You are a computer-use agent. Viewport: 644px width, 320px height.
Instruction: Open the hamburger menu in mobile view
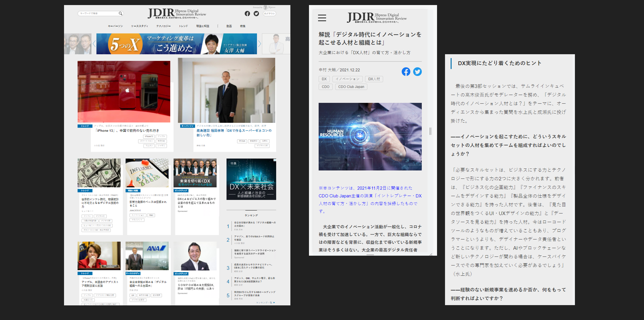[x=322, y=18]
